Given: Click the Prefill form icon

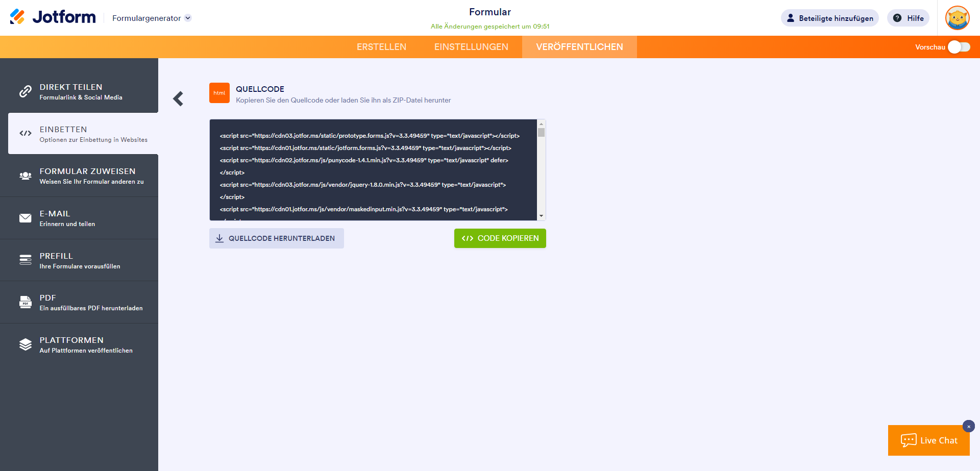Looking at the screenshot, I should [x=26, y=260].
